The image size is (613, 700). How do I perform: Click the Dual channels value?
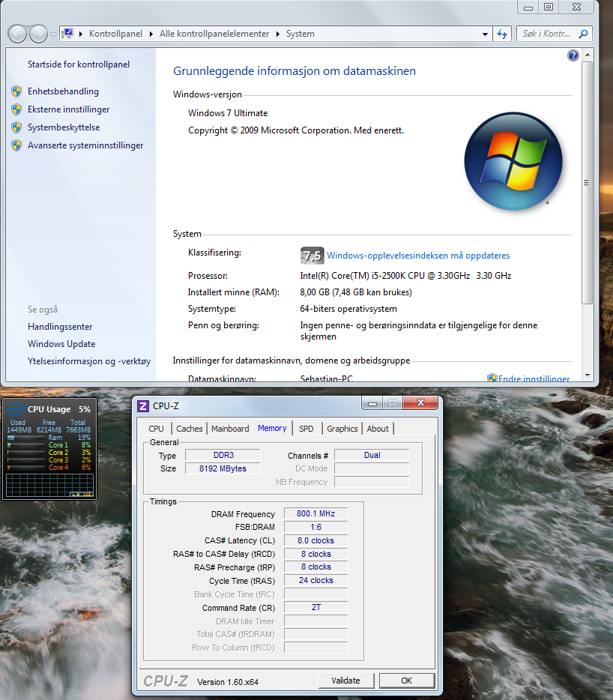click(x=372, y=455)
